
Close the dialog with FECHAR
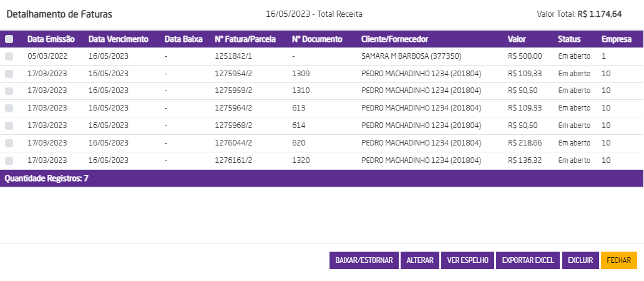tap(618, 260)
